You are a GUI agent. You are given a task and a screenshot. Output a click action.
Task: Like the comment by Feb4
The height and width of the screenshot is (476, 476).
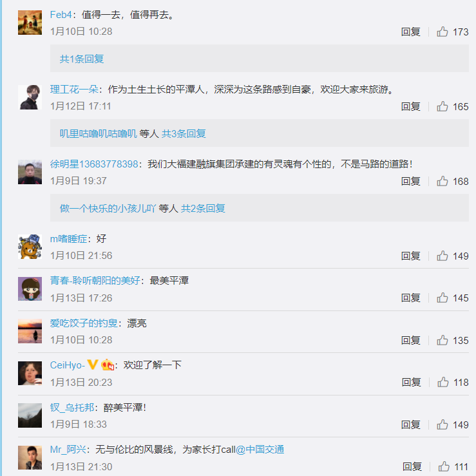point(443,32)
